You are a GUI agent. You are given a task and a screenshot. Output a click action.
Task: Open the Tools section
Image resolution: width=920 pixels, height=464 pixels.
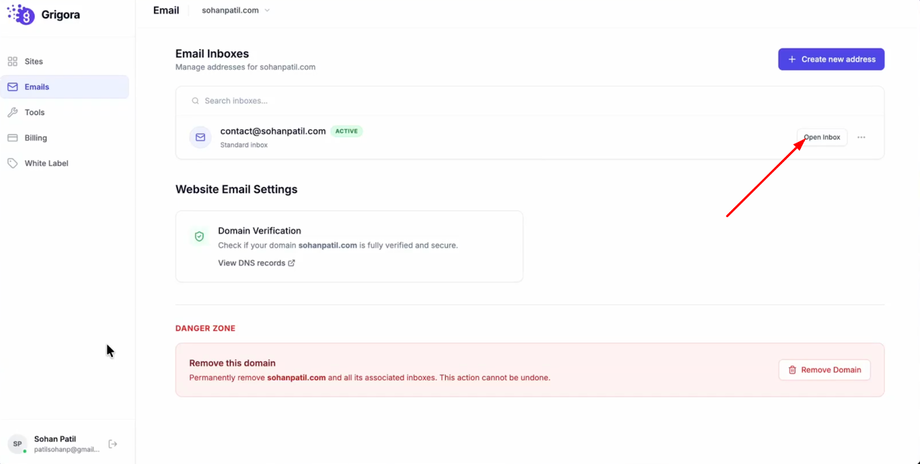[x=34, y=113]
